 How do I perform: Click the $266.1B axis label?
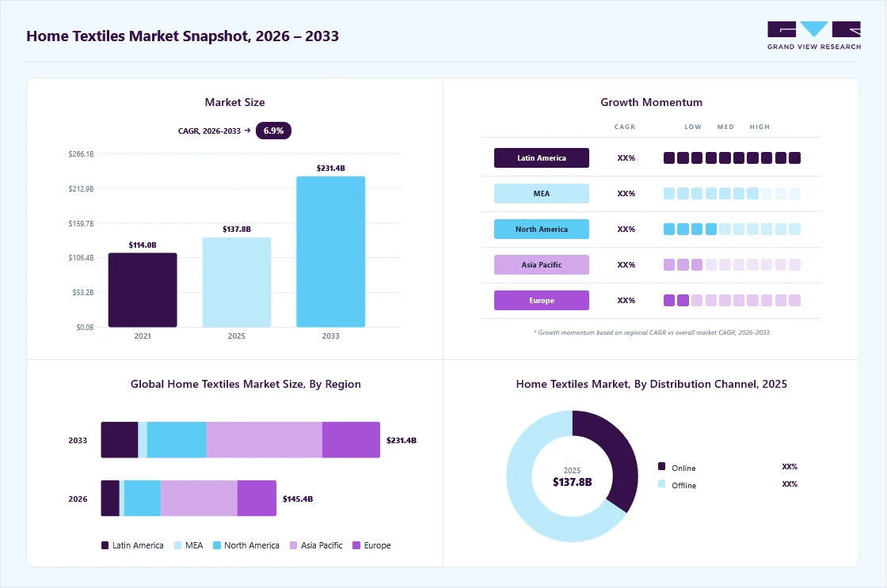pos(81,154)
